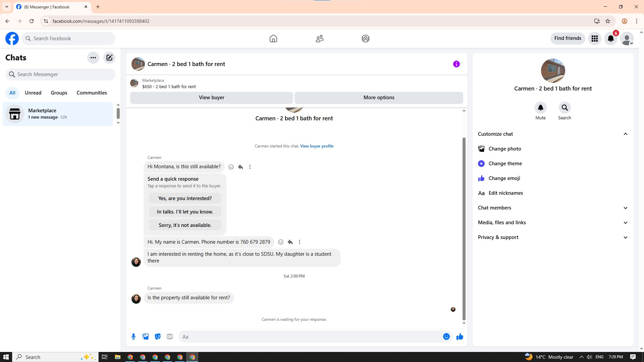This screenshot has width=644, height=362.
Task: Expand the Chat members section
Action: (625, 208)
